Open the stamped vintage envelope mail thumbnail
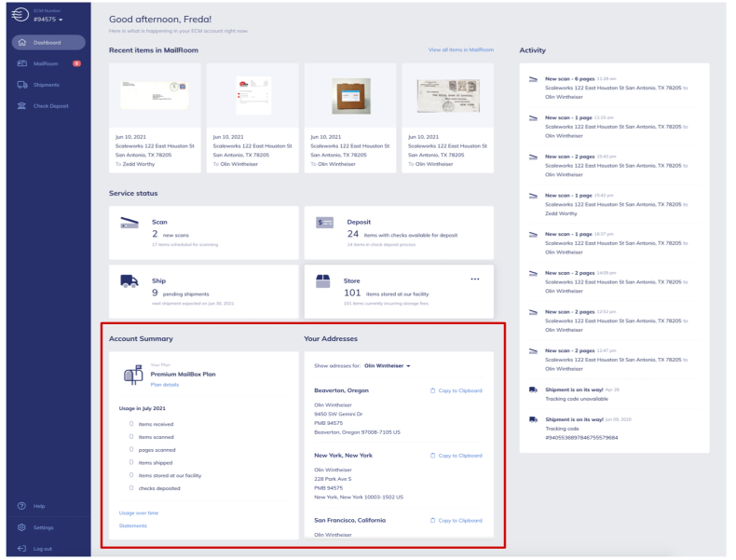The width and height of the screenshot is (736, 560). coord(448,96)
